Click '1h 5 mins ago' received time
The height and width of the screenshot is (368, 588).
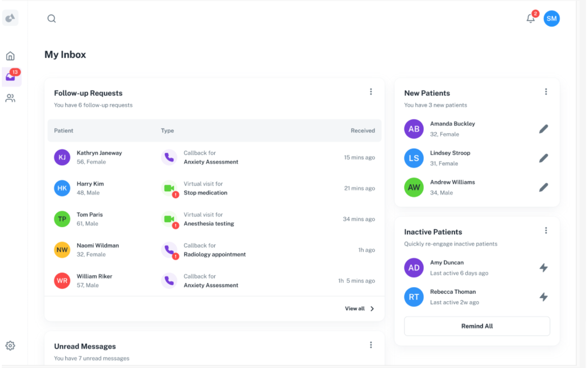356,281
